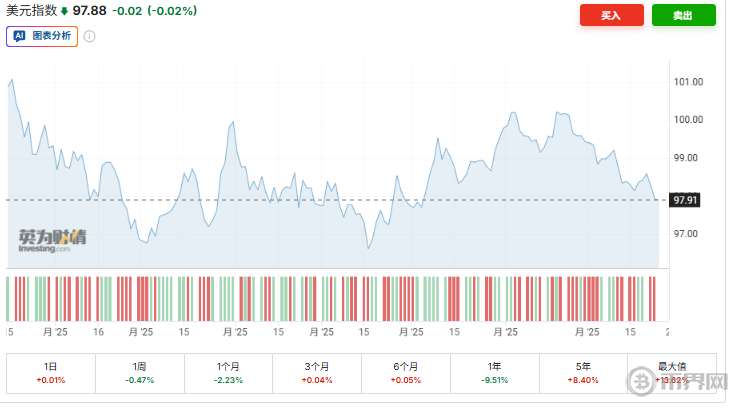Click the green 卖出 sell button

click(683, 15)
